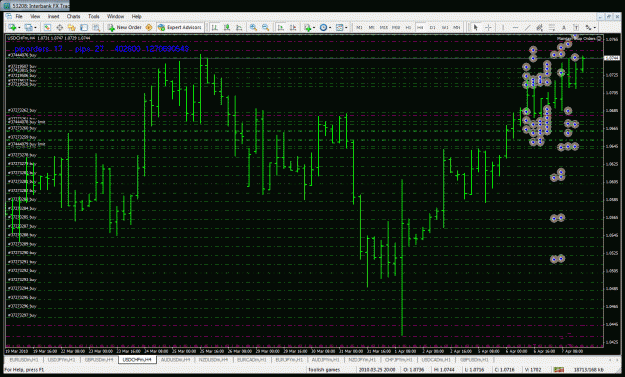Screen dimensions: 625x377
Task: Switch chart to candlesticks icon
Action: pyautogui.click(x=227, y=27)
